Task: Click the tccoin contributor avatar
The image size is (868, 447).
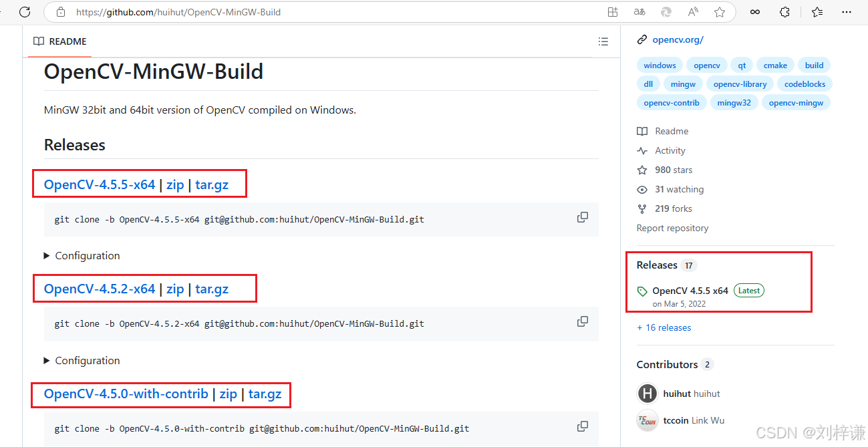Action: pos(647,420)
